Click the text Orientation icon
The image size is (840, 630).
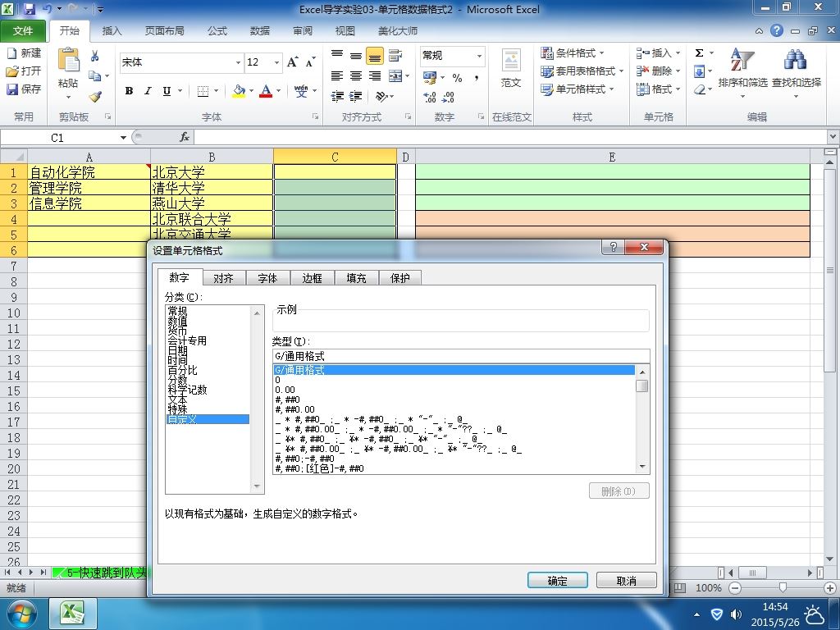tap(381, 97)
